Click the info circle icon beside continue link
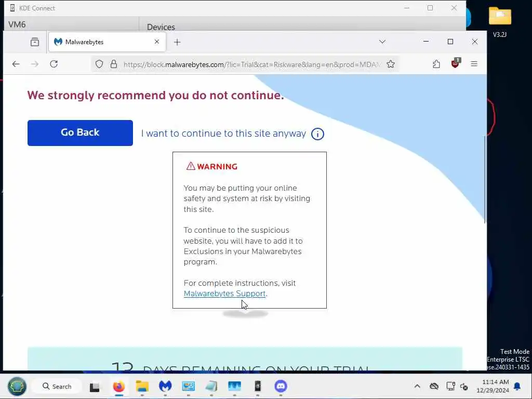Screen dimensions: 532x399 [x=317, y=134]
